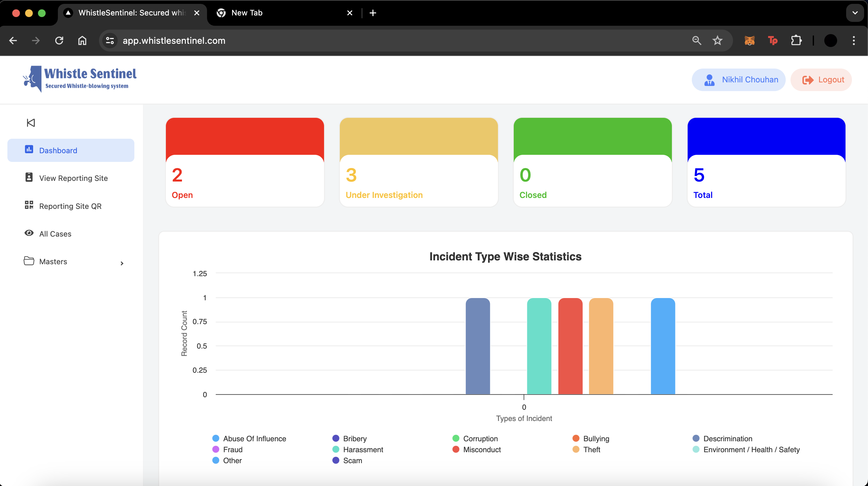The image size is (868, 486).
Task: Open the MetaMask fox extension
Action: point(749,41)
